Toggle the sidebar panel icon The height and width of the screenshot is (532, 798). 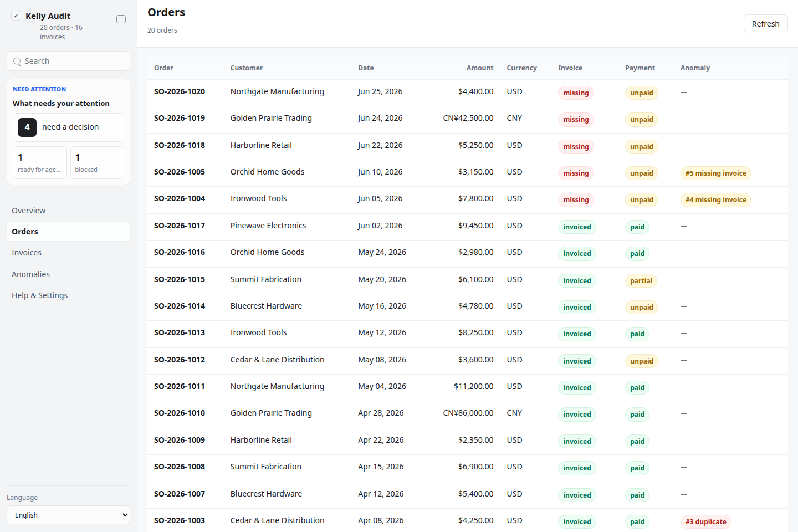tap(121, 19)
